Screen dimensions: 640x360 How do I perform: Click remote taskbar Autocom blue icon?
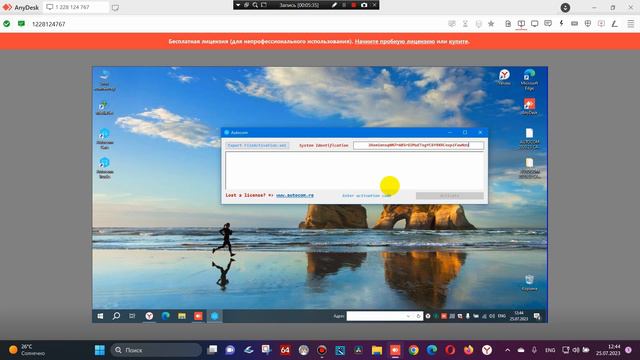[215, 316]
